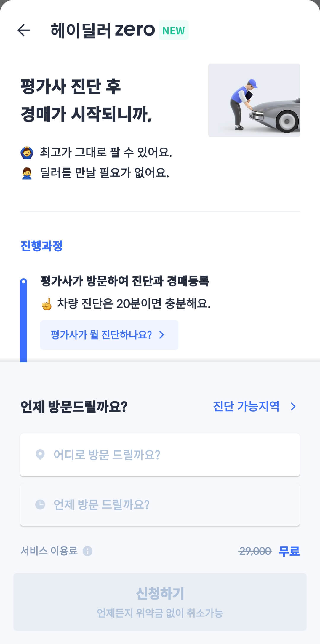Image resolution: width=320 pixels, height=644 pixels.
Task: Tap the appraiser car illustration image
Action: [x=254, y=100]
